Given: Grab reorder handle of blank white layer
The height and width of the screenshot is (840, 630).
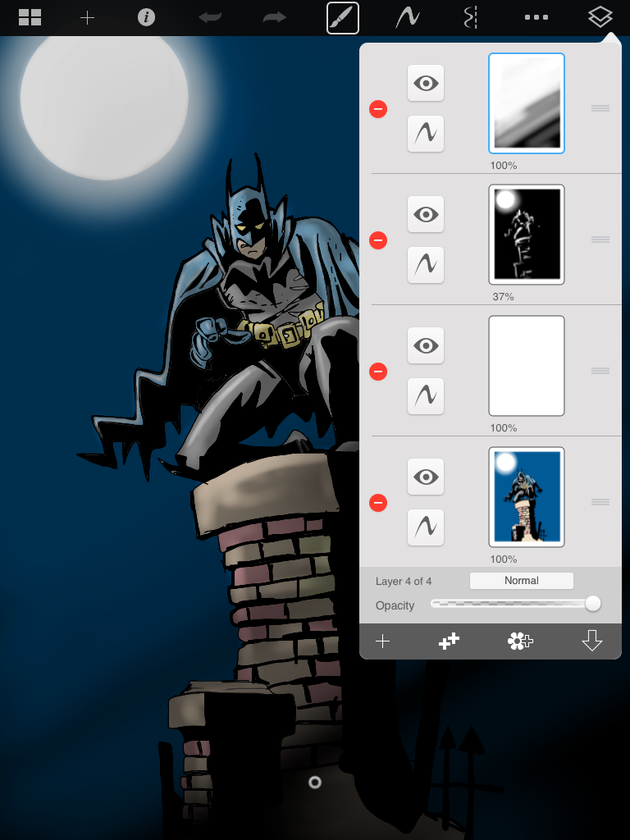Looking at the screenshot, I should pyautogui.click(x=600, y=371).
